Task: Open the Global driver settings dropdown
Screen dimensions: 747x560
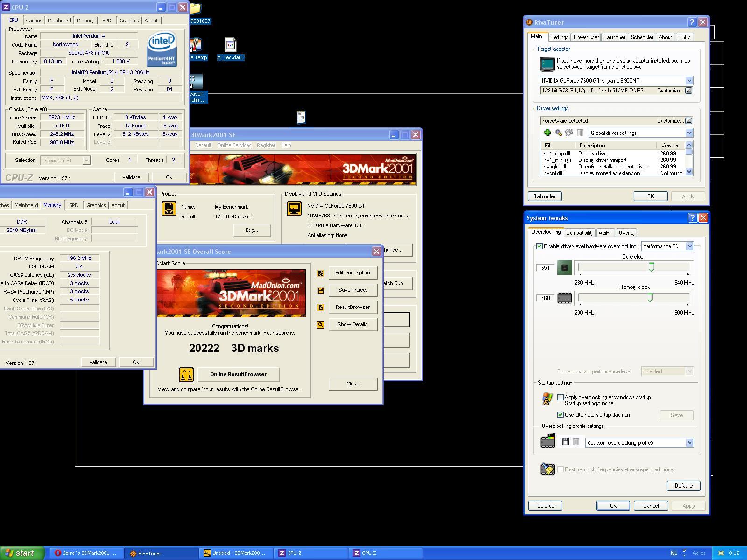Action: [x=689, y=133]
